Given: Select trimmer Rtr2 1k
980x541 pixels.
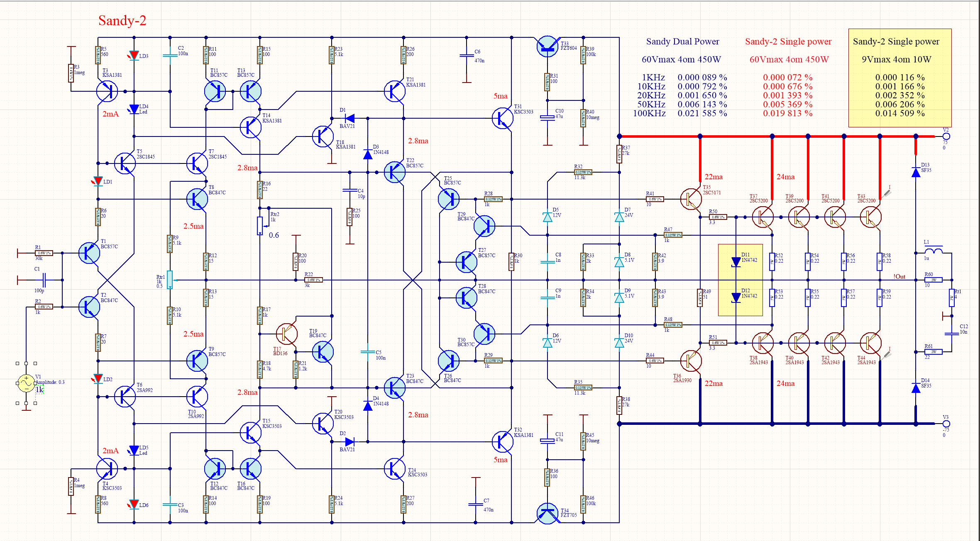Looking at the screenshot, I should tap(260, 226).
